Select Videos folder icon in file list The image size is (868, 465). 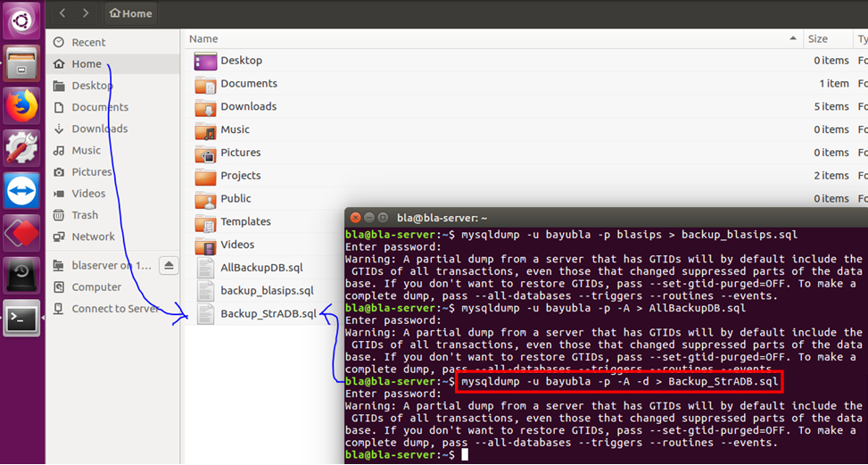(205, 245)
